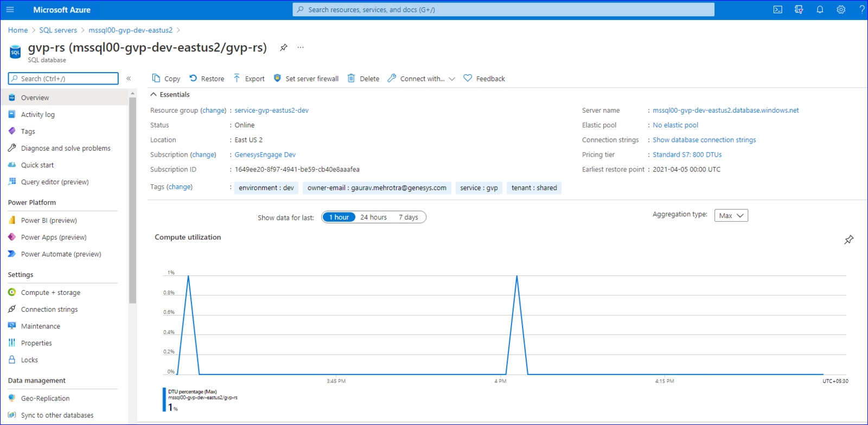This screenshot has height=425, width=868.
Task: Click the No elastic pool link
Action: pos(675,125)
